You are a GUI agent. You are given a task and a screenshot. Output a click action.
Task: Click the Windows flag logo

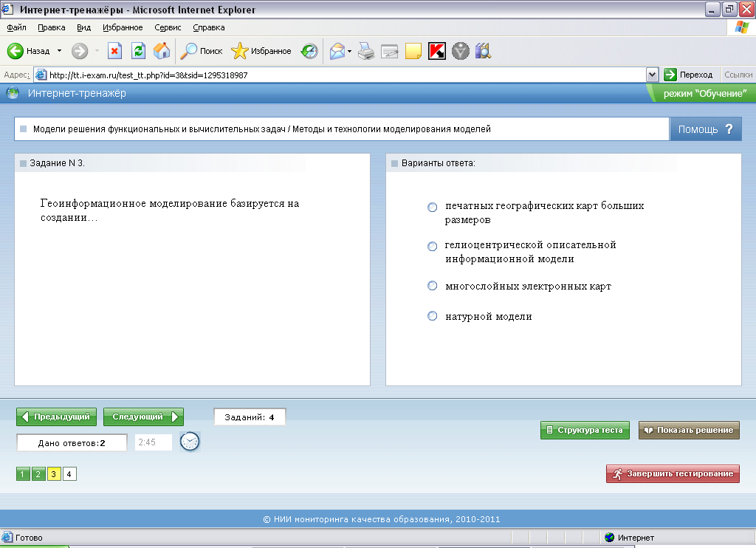741,27
